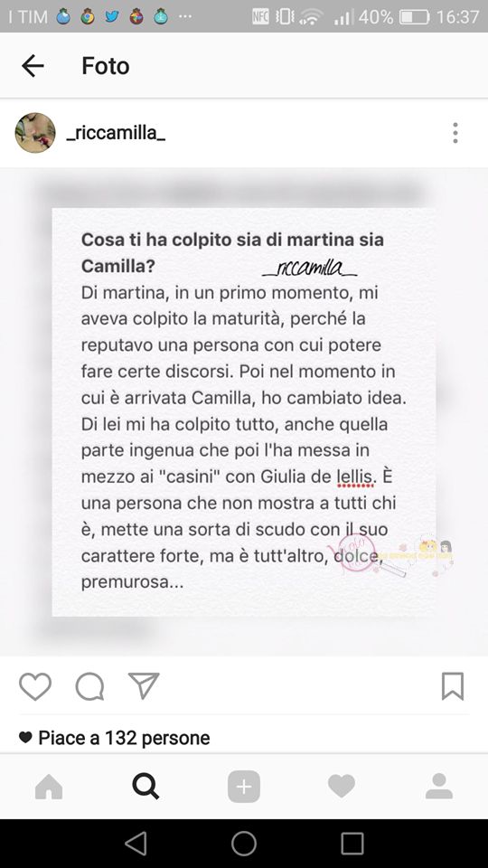488x868 pixels.
Task: Save post with bookmark icon
Action: click(453, 686)
